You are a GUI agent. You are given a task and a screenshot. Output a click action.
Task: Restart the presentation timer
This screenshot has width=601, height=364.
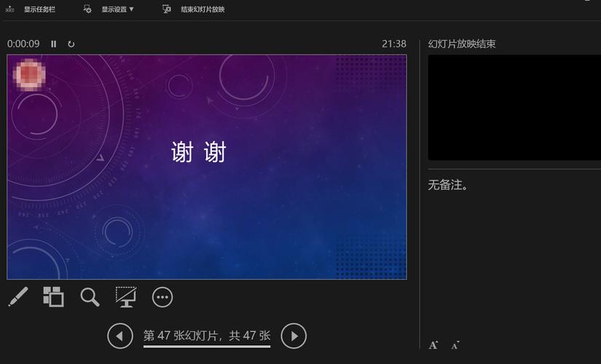pos(71,44)
